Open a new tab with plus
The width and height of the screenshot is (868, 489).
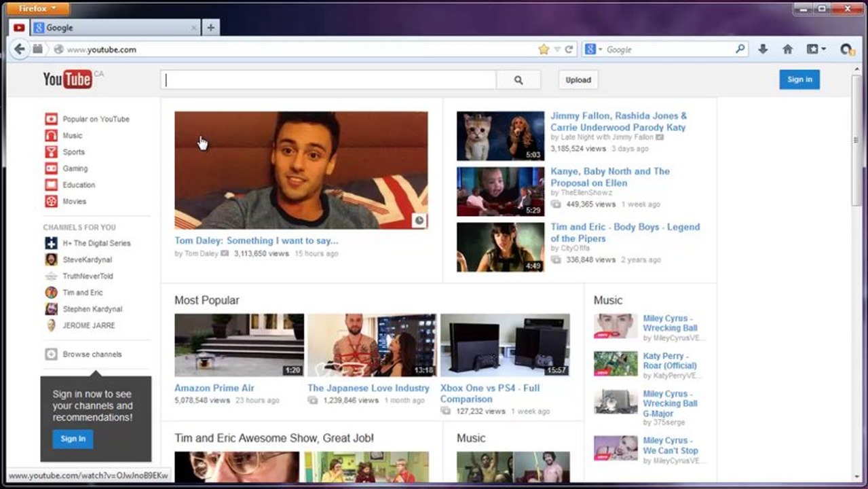coord(210,28)
